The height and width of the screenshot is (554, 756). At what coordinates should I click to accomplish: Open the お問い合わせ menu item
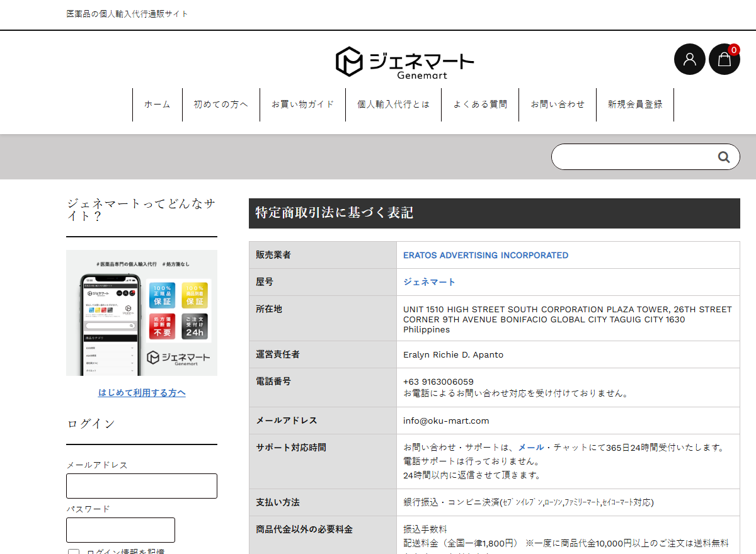(558, 105)
